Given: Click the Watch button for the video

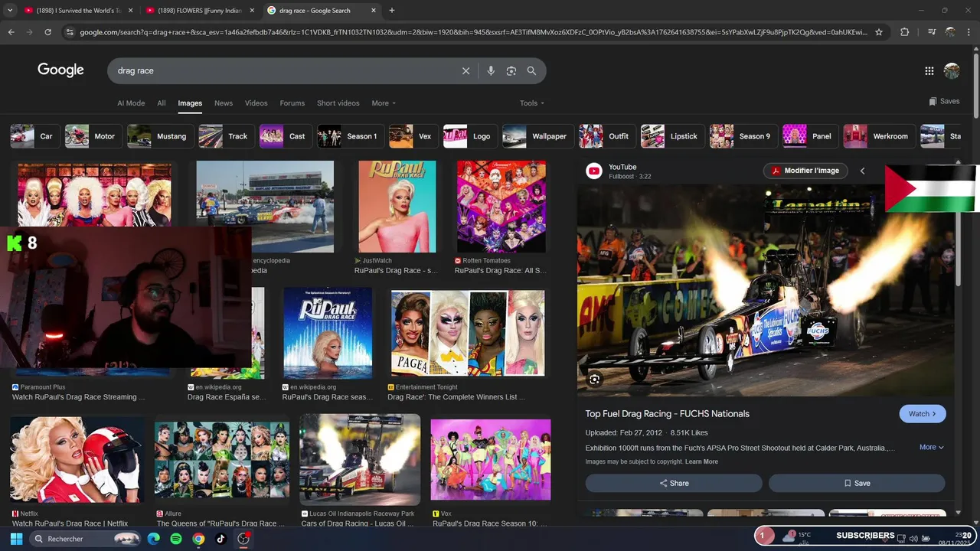Looking at the screenshot, I should (923, 414).
